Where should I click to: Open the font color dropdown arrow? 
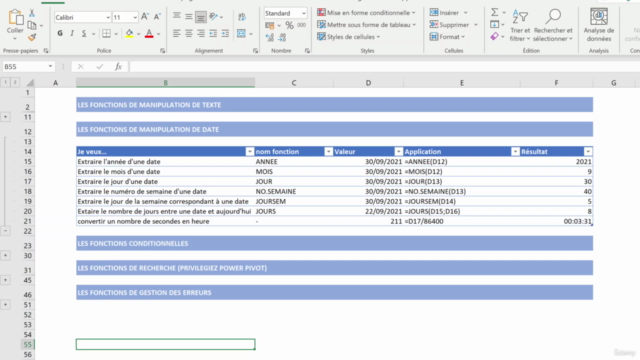(x=159, y=34)
